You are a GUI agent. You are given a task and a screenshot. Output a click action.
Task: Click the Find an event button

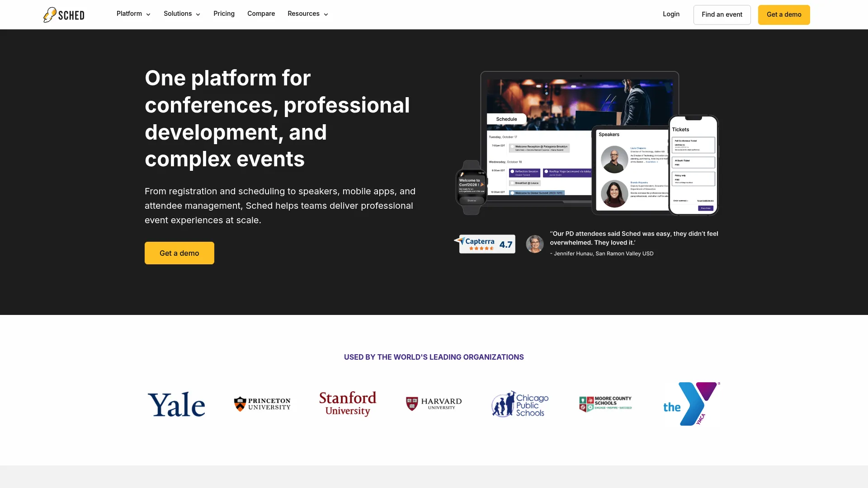coord(722,15)
